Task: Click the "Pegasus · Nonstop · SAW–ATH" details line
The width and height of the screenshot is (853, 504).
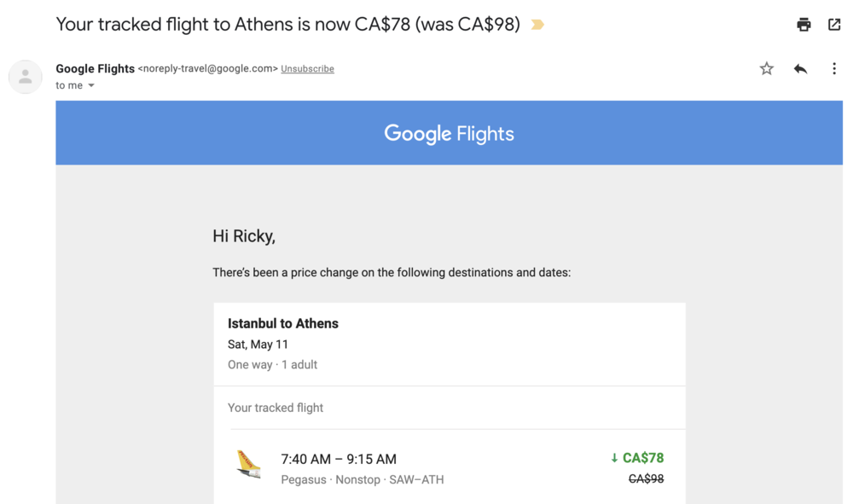Action: (363, 480)
